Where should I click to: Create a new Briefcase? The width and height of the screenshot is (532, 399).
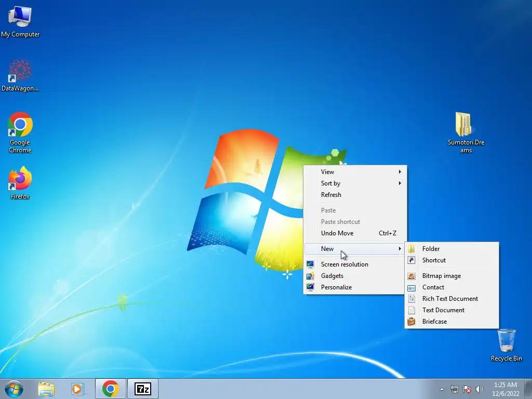[x=451, y=322]
